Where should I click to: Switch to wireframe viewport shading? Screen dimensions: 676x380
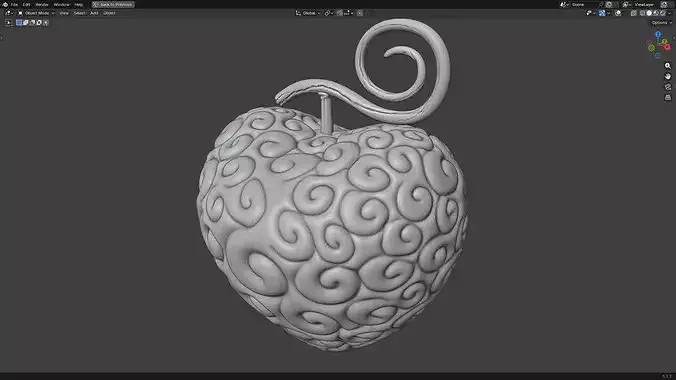coord(642,13)
